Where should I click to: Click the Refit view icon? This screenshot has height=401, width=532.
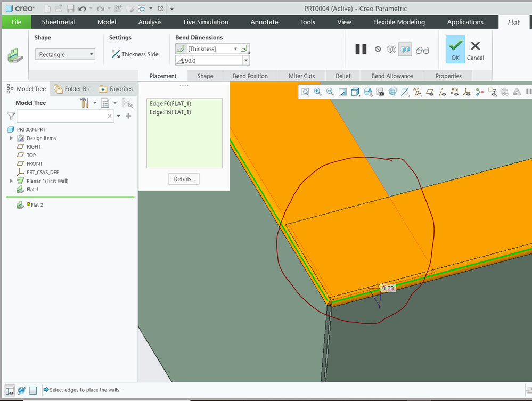coord(306,92)
